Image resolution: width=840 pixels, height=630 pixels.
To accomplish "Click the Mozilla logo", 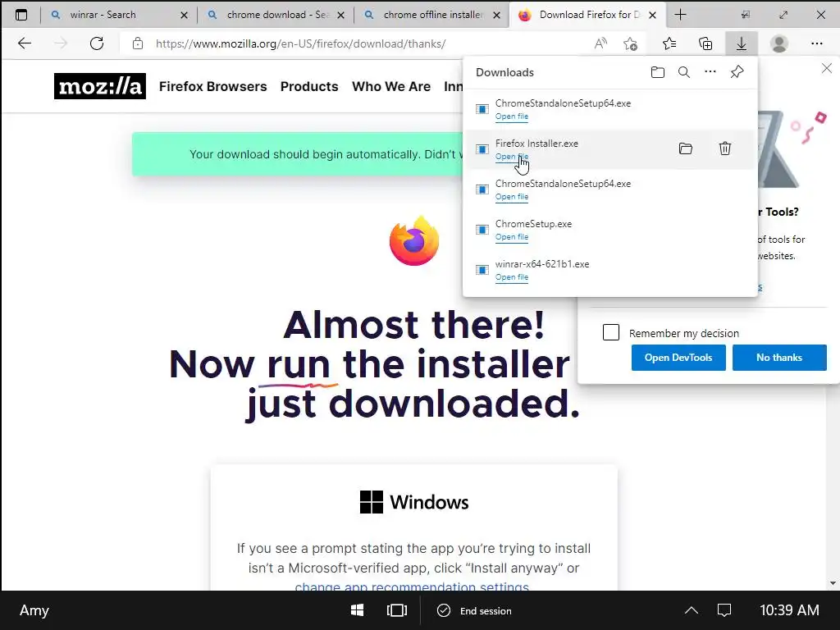I will pyautogui.click(x=99, y=86).
